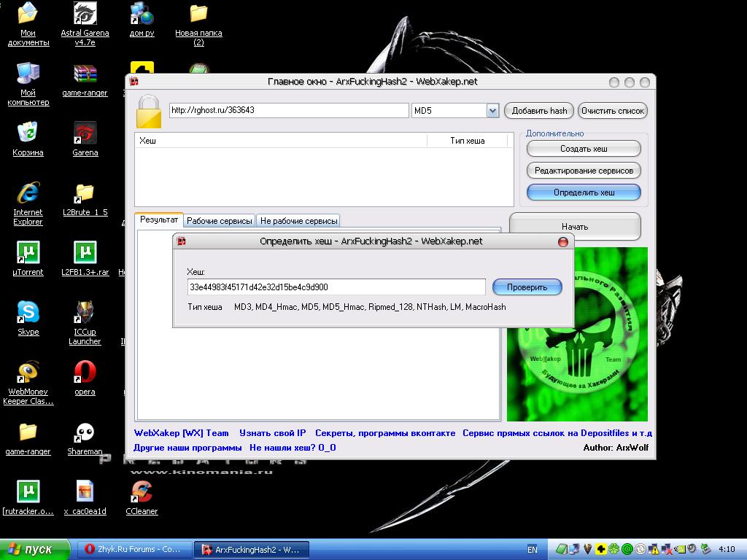
Task: Click the yellow plus tray icon
Action: 601,550
